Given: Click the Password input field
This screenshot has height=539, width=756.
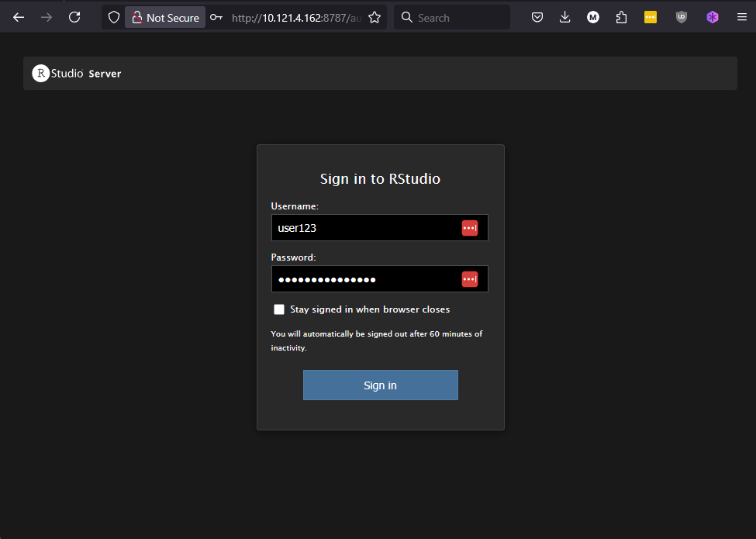Looking at the screenshot, I should tap(379, 278).
